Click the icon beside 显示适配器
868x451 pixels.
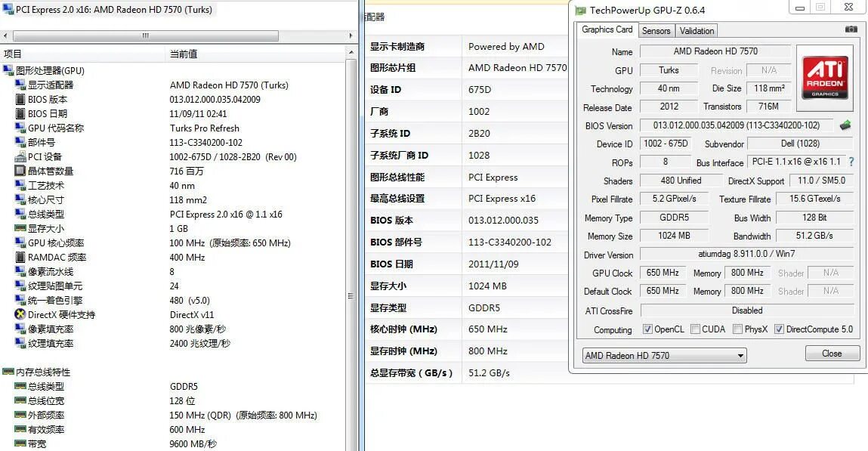(x=20, y=85)
